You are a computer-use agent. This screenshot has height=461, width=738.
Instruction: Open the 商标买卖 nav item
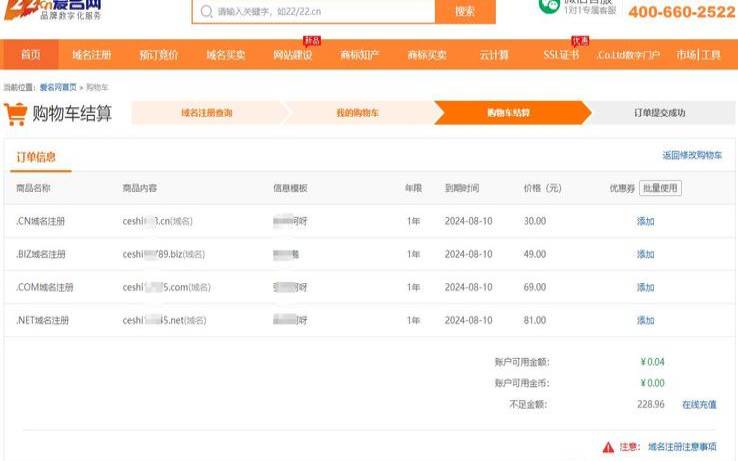pos(427,55)
